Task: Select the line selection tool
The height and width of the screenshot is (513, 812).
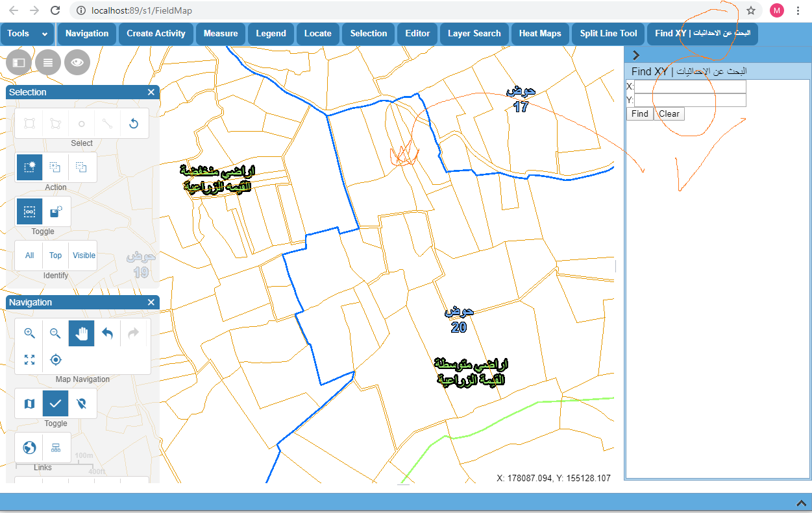Action: coord(107,123)
